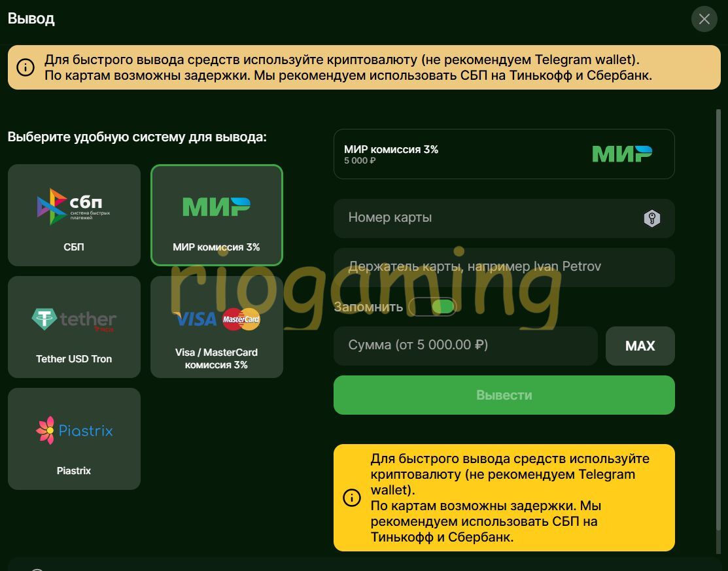Image resolution: width=728 pixels, height=571 pixels.
Task: Click the МИР logo in summary panel
Action: 622,154
